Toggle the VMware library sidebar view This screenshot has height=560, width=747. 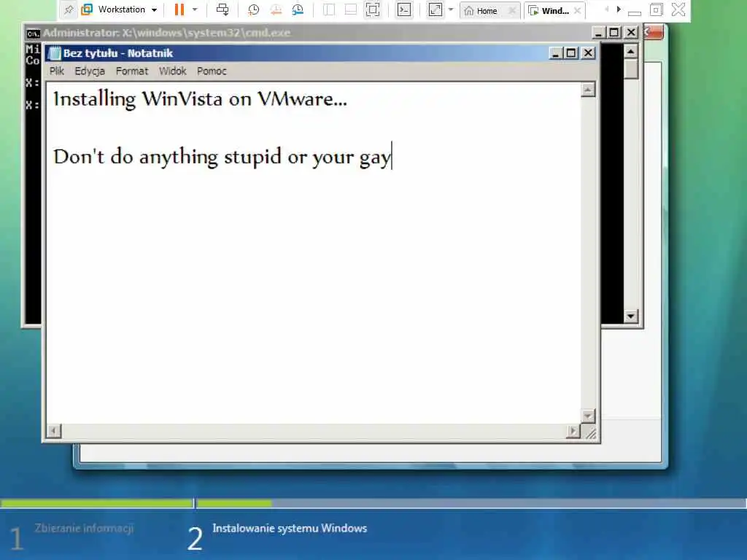click(329, 9)
